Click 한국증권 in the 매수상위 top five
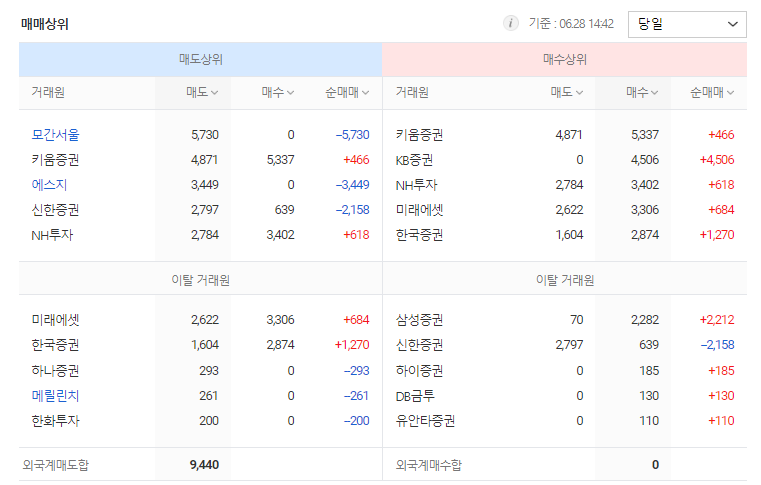Image resolution: width=761 pixels, height=485 pixels. [419, 235]
